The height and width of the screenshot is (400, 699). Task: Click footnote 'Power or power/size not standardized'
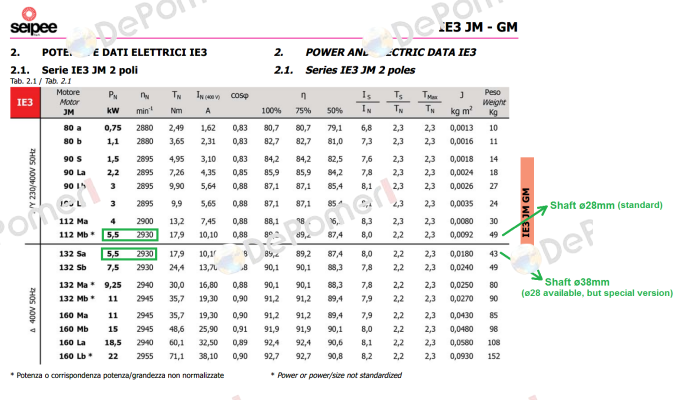coord(336,375)
